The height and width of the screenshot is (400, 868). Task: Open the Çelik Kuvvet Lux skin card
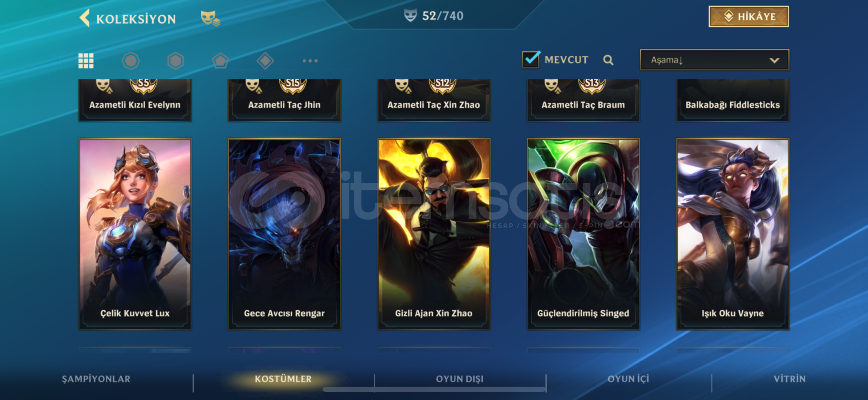coord(135,234)
